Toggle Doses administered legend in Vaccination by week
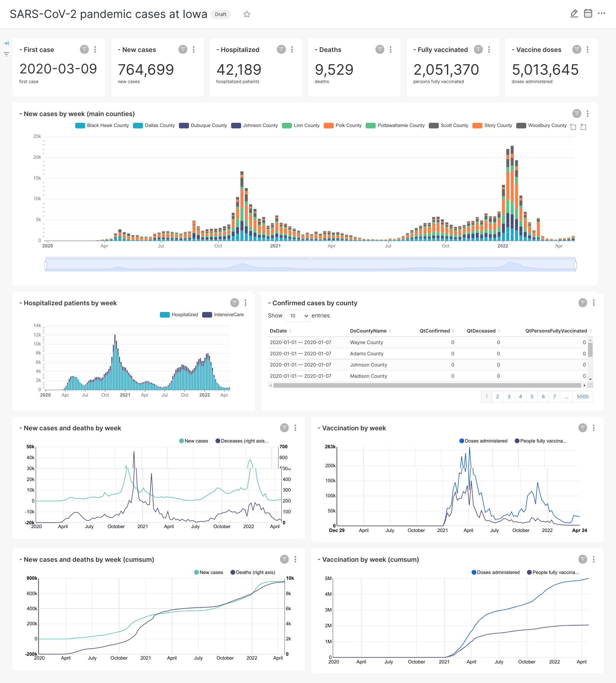The width and height of the screenshot is (616, 683). coord(483,441)
